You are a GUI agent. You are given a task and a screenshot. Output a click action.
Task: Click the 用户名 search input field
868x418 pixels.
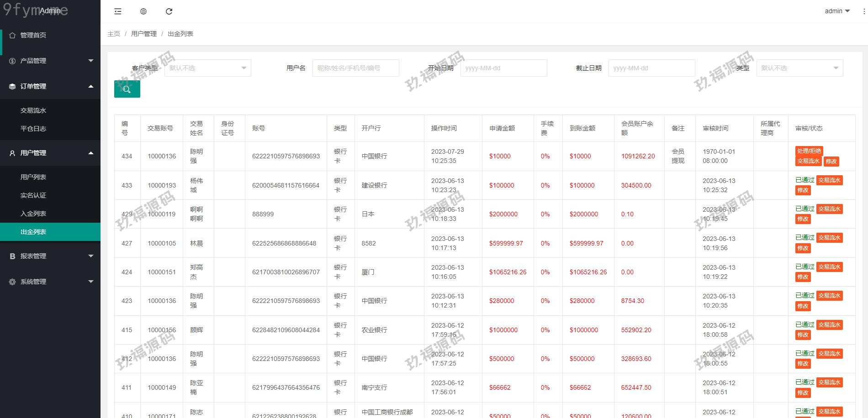click(355, 68)
